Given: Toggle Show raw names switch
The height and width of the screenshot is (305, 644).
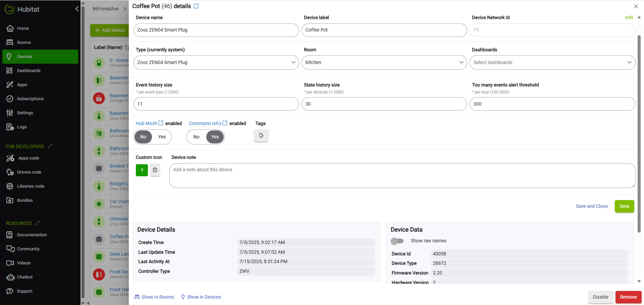Looking at the screenshot, I should [397, 241].
